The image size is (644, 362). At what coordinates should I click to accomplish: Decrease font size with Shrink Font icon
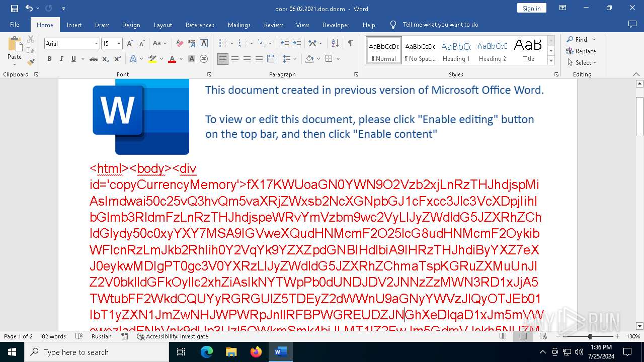coord(142,44)
